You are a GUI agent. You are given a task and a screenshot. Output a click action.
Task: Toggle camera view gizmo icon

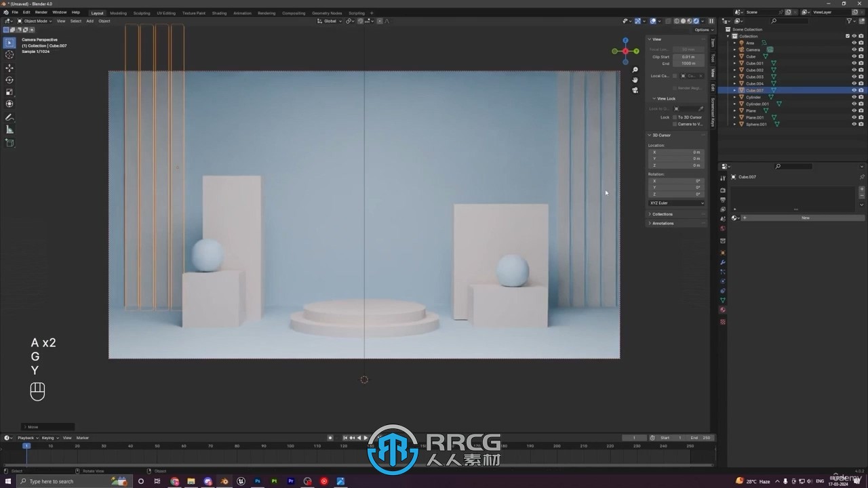click(x=635, y=90)
